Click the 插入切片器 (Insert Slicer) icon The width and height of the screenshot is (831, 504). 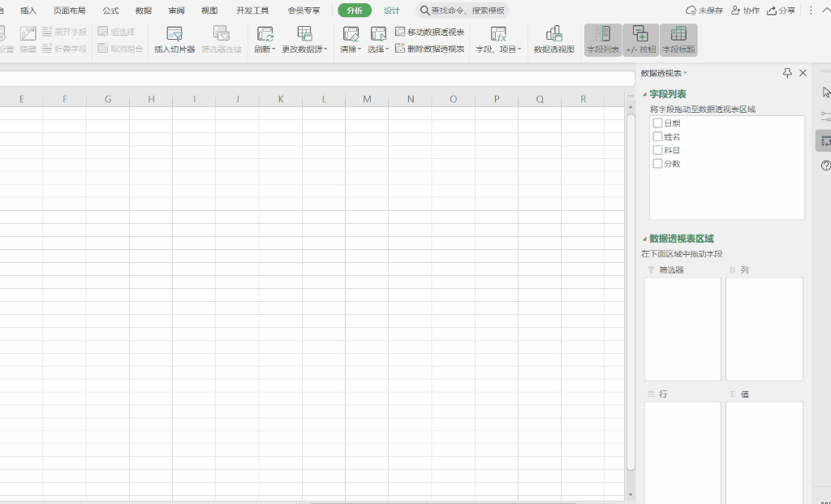[x=174, y=34]
